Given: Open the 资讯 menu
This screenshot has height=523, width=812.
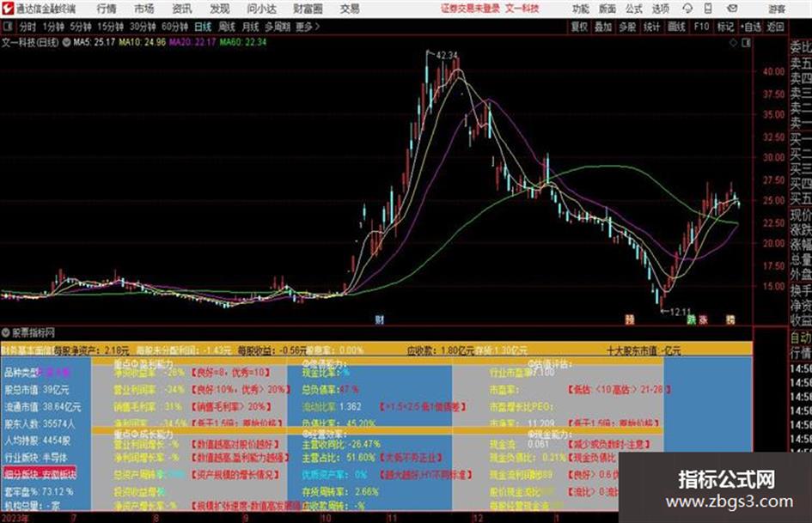Looking at the screenshot, I should (x=182, y=9).
